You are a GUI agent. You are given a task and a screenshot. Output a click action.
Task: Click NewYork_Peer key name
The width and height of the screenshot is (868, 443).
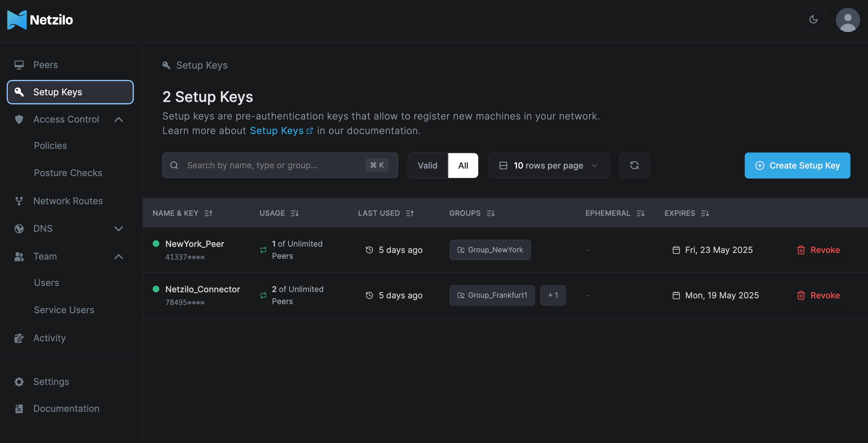pos(195,244)
